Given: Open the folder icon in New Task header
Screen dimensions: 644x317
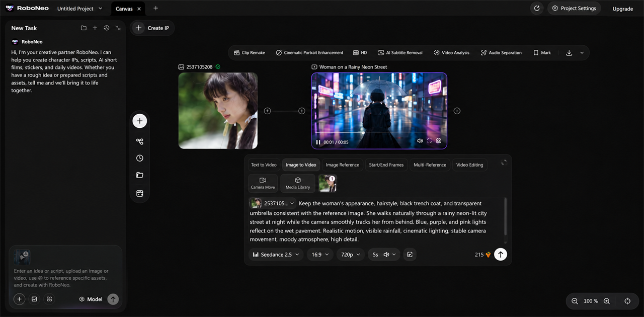Looking at the screenshot, I should coord(84,28).
